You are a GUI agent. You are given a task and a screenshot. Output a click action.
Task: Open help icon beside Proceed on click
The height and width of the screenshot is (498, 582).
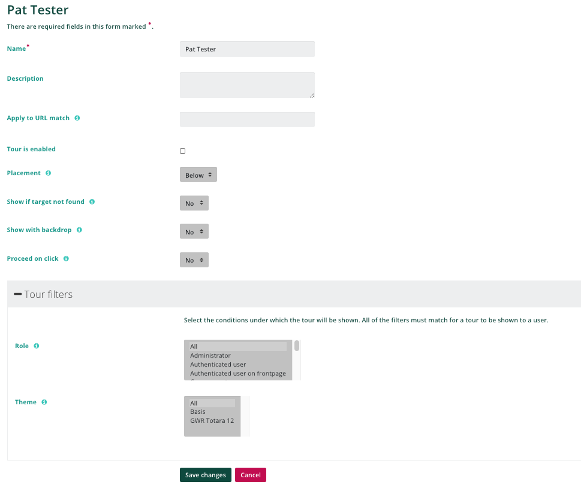tap(66, 259)
